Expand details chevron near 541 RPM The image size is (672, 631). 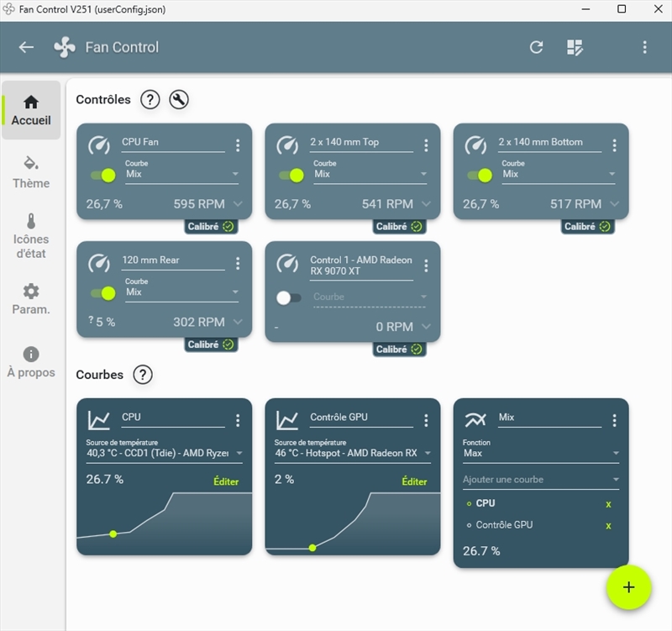tap(426, 204)
